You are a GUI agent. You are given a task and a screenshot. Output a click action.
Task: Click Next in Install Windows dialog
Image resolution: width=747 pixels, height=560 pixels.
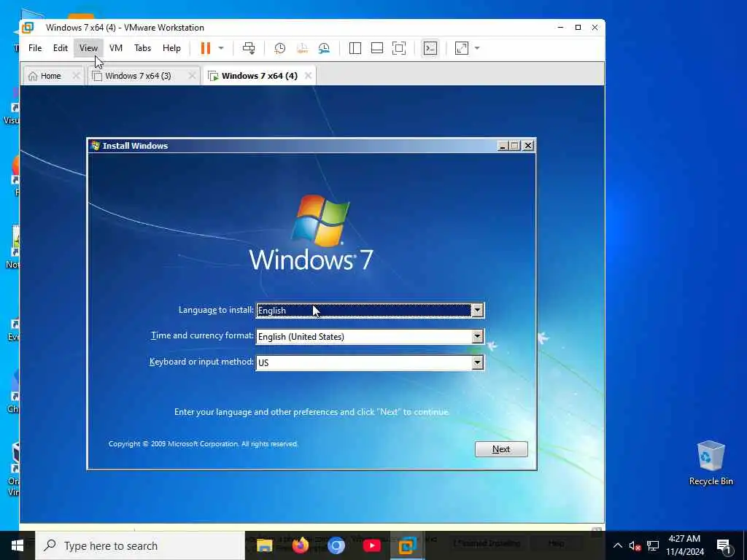click(x=501, y=449)
